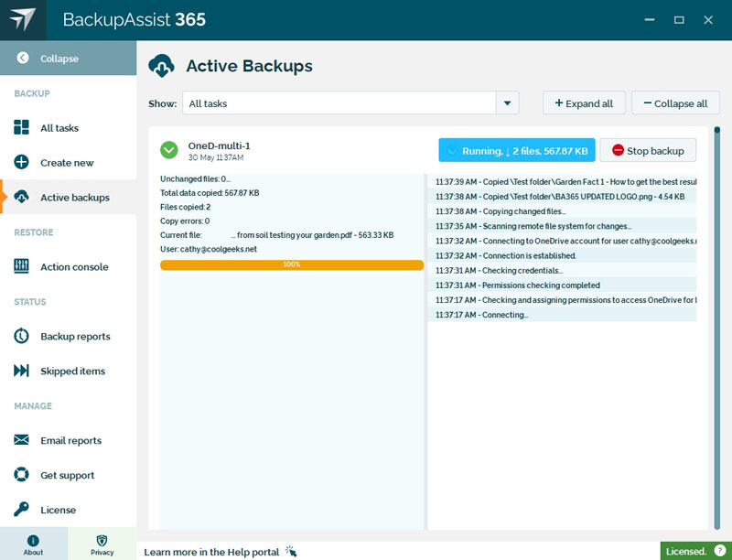Image resolution: width=732 pixels, height=560 pixels.
Task: Click the All tasks grid icon
Action: (x=21, y=127)
